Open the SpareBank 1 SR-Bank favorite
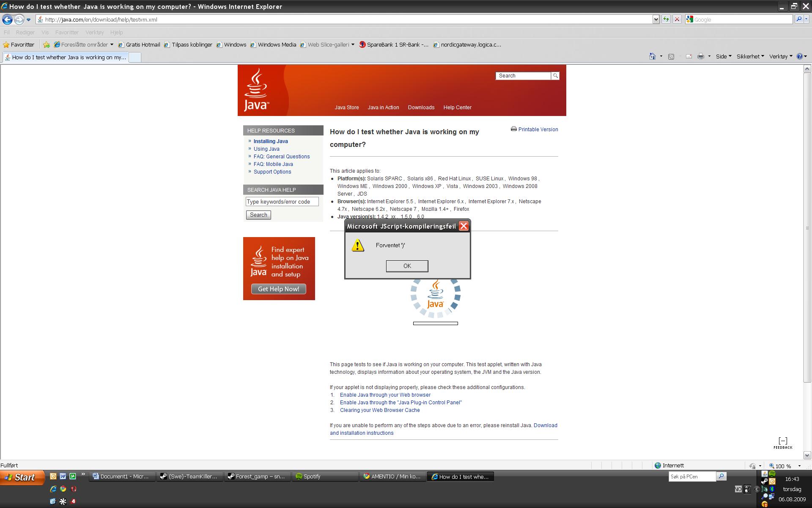Viewport: 812px width, 508px height. (x=394, y=44)
